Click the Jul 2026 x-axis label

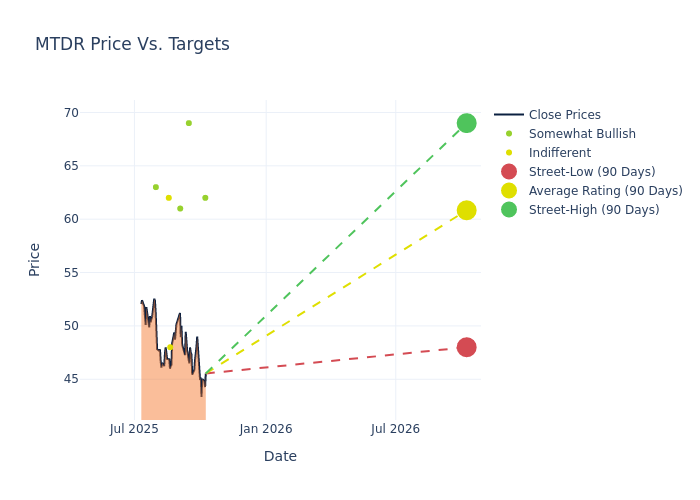coord(395,429)
